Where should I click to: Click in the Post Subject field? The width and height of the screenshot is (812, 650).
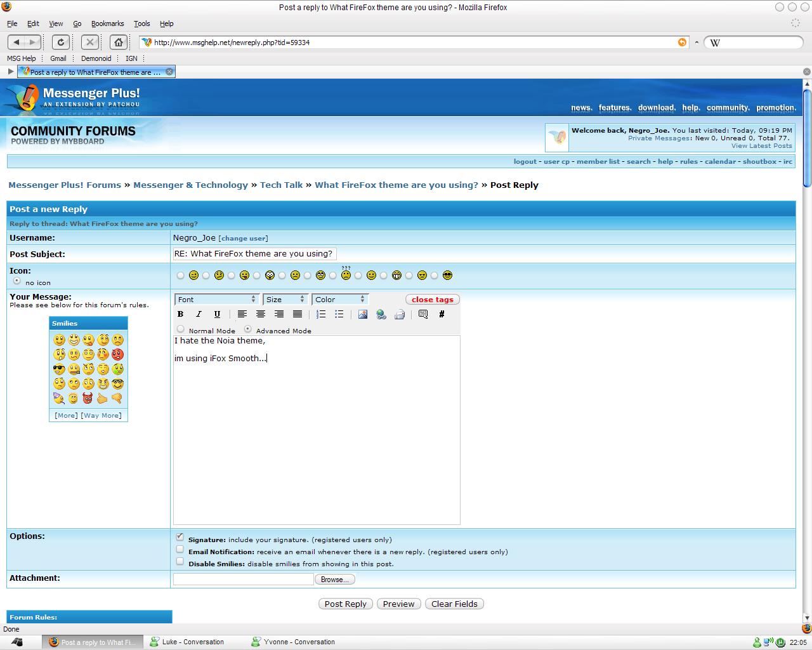tap(254, 254)
